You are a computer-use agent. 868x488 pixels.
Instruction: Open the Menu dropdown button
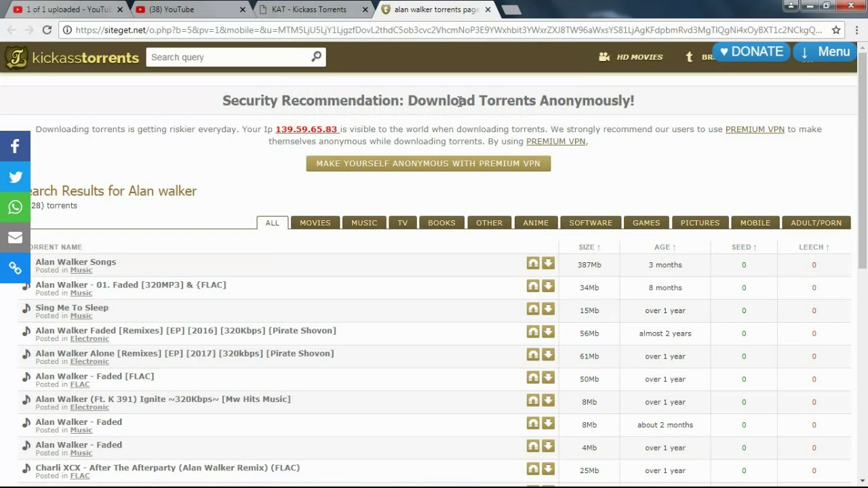click(825, 52)
